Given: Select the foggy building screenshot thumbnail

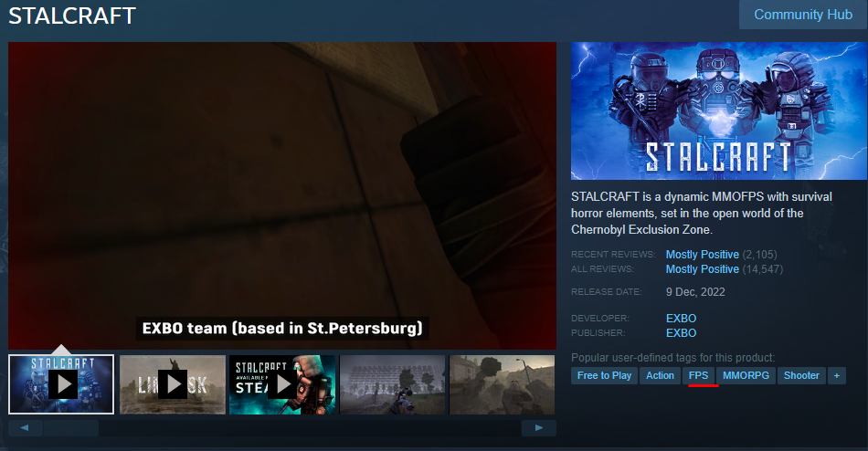Looking at the screenshot, I should (393, 384).
